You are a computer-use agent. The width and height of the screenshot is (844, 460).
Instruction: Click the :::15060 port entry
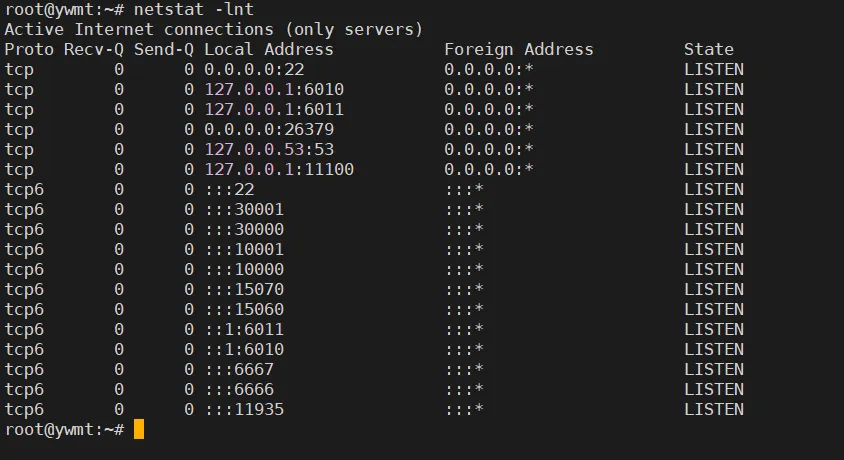click(244, 309)
